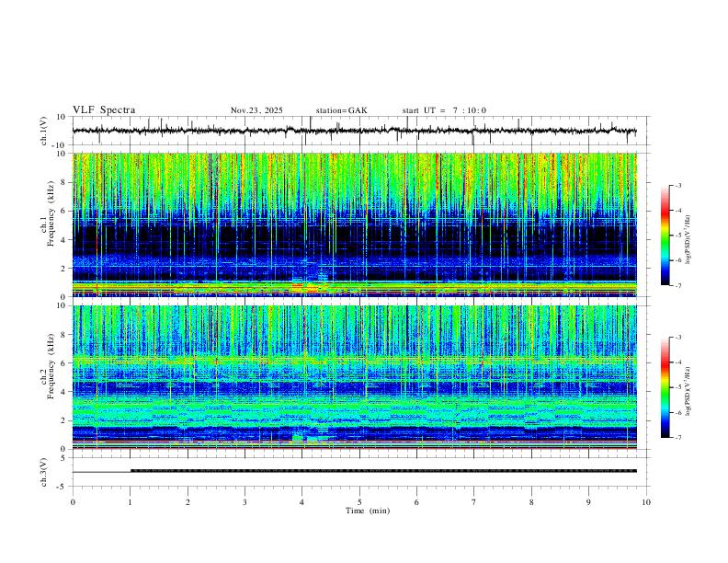Viewport: 728px width, 563px height.
Task: Click the '-3' label on ch.1 color bar
Action: coord(677,185)
